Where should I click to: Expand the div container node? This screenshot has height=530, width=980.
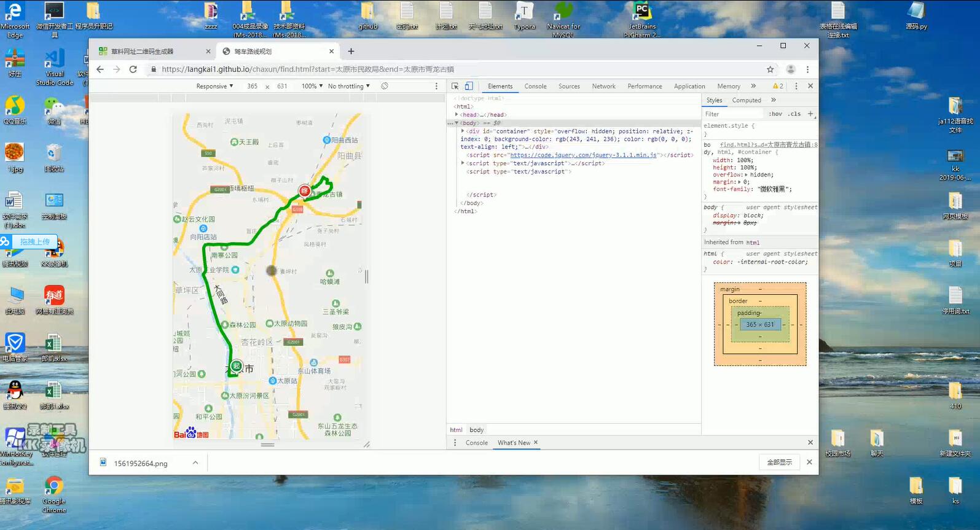[463, 131]
